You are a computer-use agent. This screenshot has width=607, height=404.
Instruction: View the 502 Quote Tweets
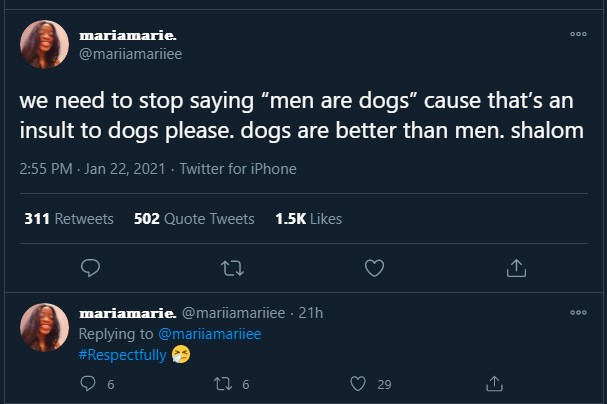pos(194,218)
